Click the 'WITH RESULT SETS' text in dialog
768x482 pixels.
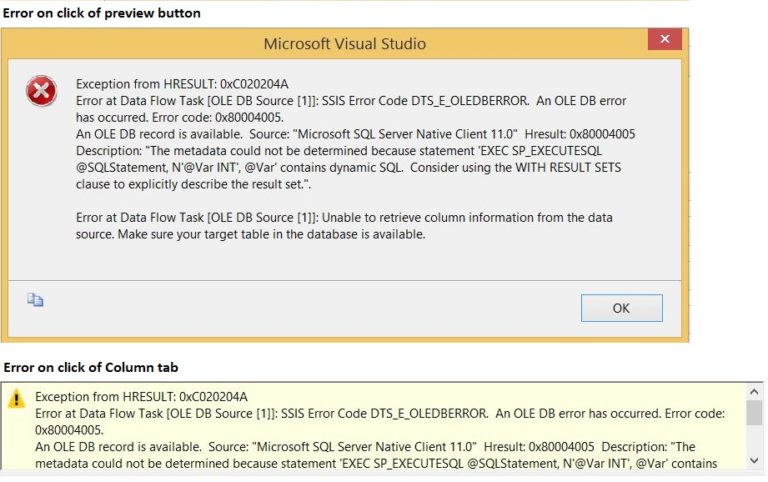click(568, 168)
